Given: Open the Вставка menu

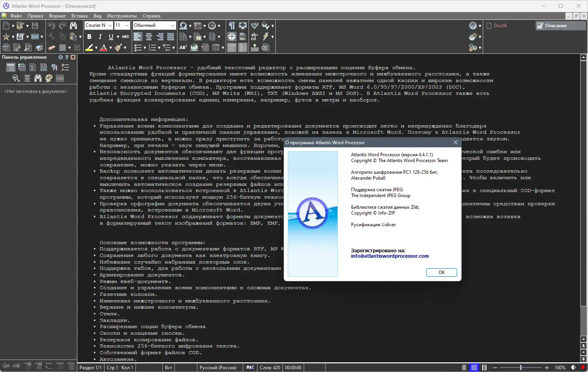Looking at the screenshot, I should coord(80,16).
